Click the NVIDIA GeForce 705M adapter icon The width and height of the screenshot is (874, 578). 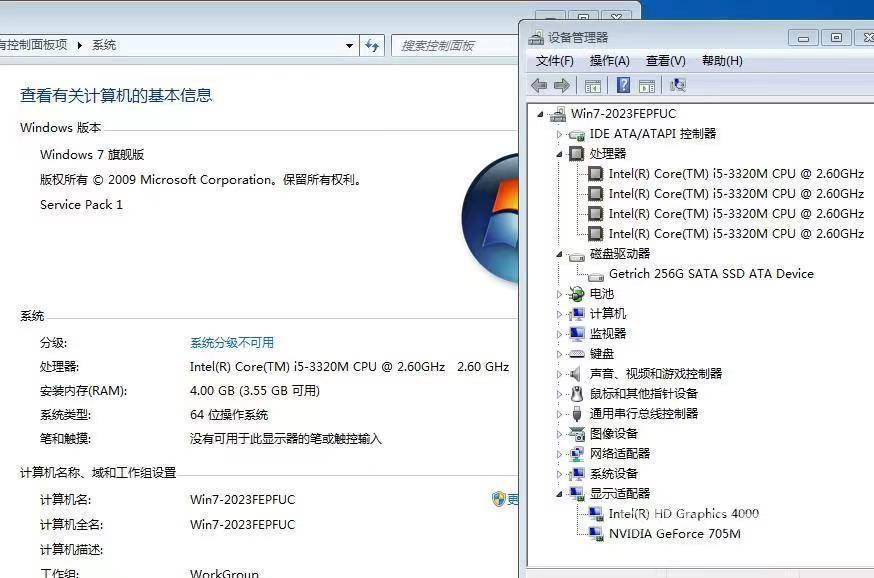coord(596,534)
